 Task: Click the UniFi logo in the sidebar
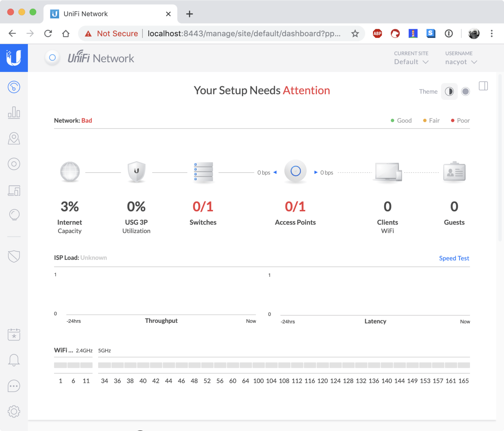pos(14,58)
